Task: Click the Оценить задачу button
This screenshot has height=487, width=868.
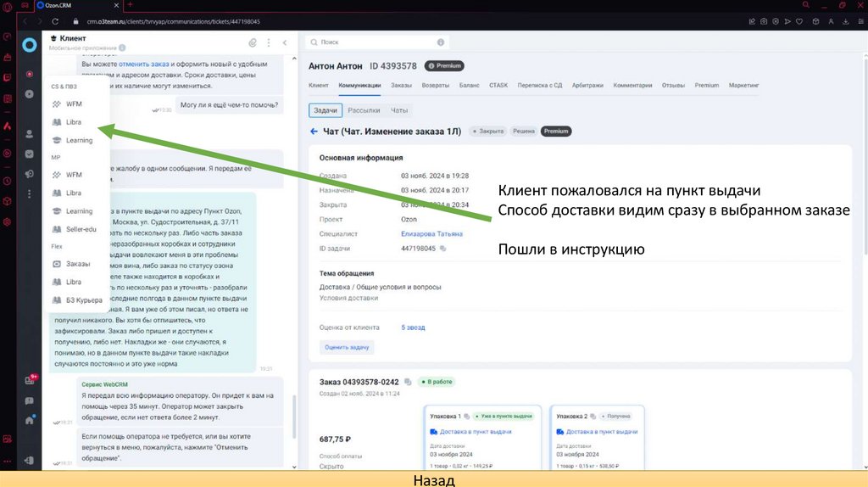Action: 347,347
